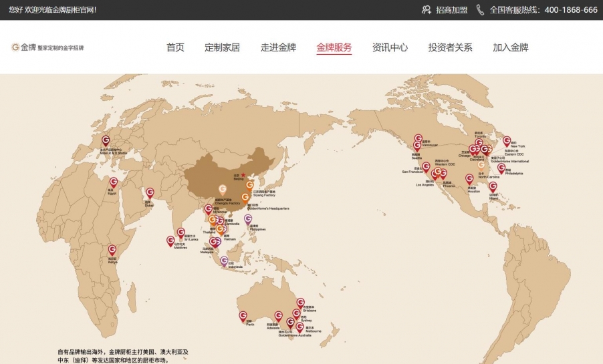
Task: Open the 金牌服务 menu item
Action: coord(334,47)
